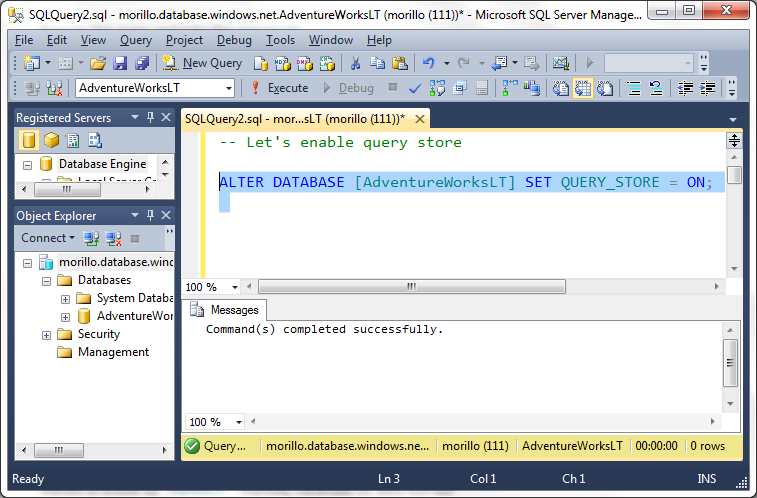Click the editor split window handle
This screenshot has width=757, height=498.
coord(734,141)
